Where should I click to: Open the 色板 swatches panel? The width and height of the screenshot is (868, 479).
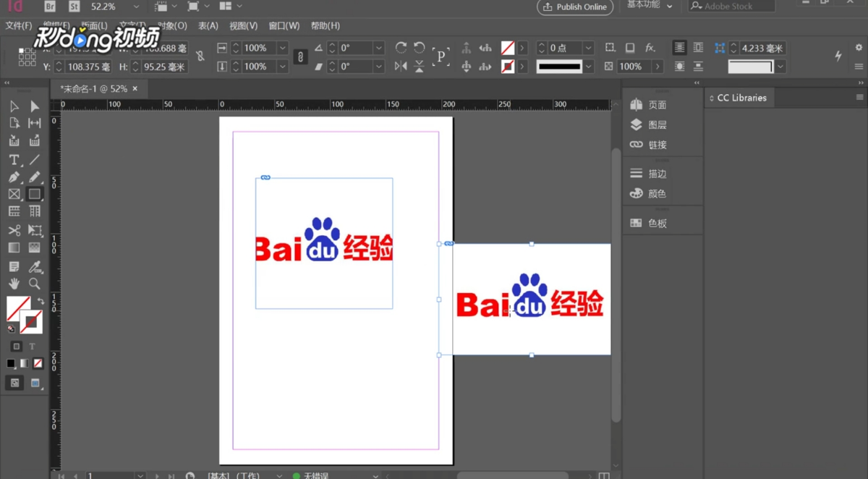point(649,223)
